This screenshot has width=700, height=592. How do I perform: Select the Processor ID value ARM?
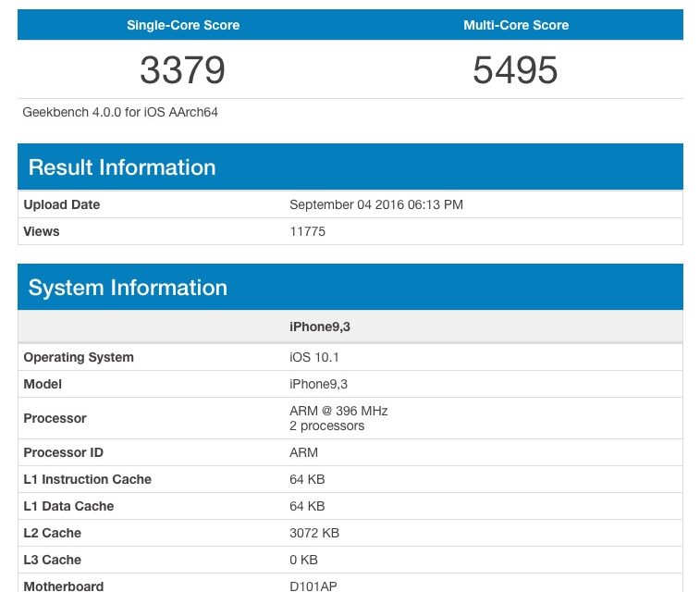[303, 452]
